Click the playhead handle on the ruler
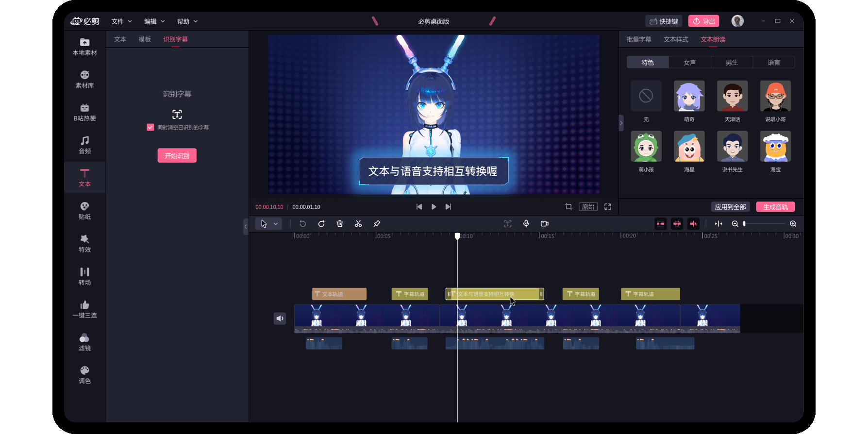The height and width of the screenshot is (434, 868). click(457, 236)
